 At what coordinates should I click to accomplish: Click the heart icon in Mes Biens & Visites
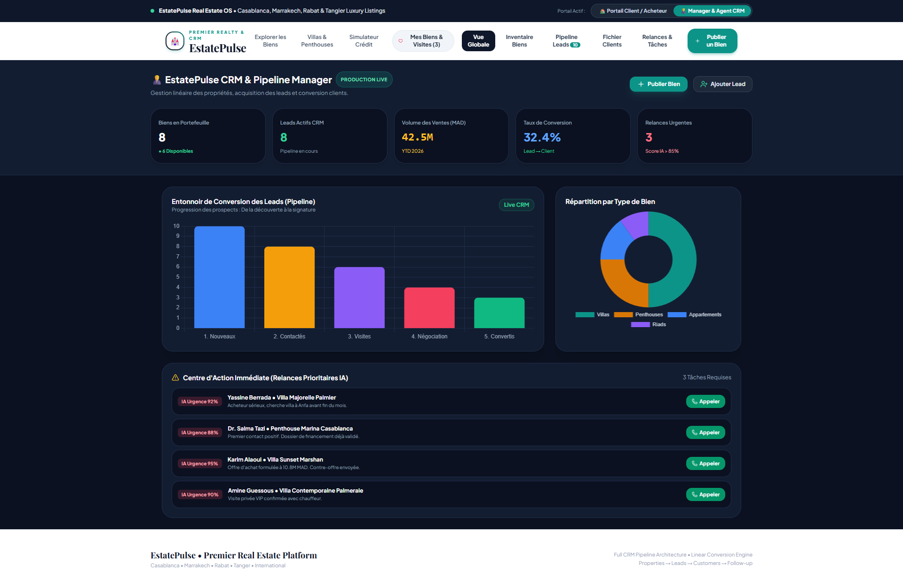pos(401,41)
